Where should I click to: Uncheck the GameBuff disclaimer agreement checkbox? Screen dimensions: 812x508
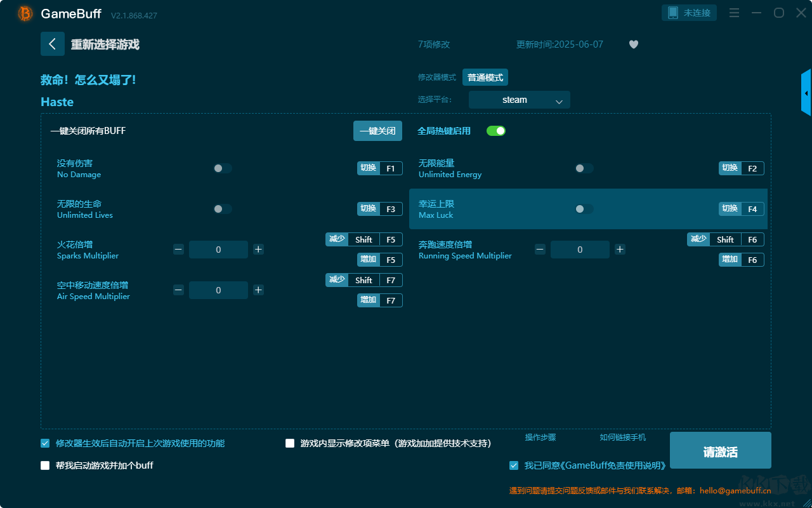(x=514, y=465)
